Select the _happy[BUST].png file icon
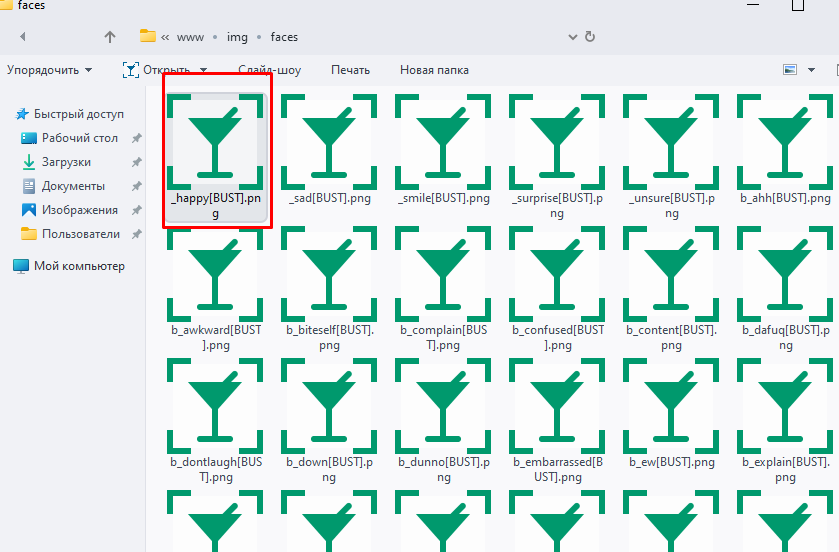This screenshot has height=552, width=839. click(215, 142)
